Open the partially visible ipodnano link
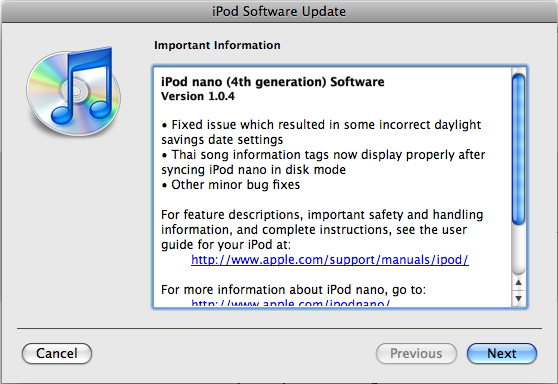 tap(291, 303)
